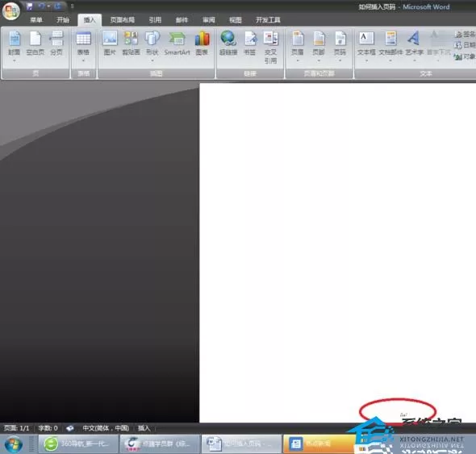
Task: Insert a picture (图片) from file
Action: [110, 44]
